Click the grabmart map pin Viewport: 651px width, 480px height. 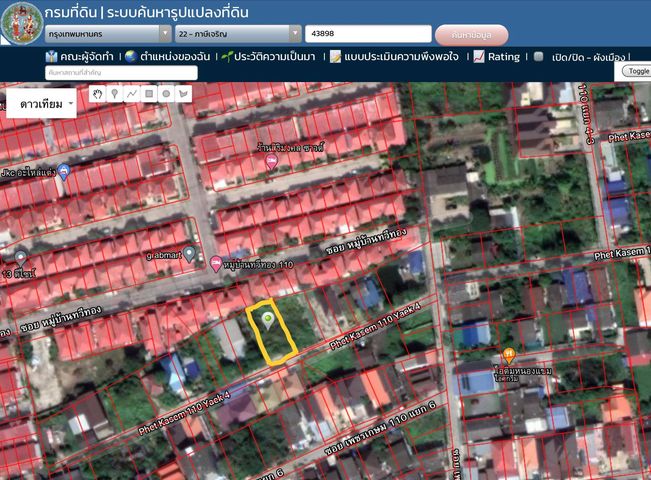(189, 254)
